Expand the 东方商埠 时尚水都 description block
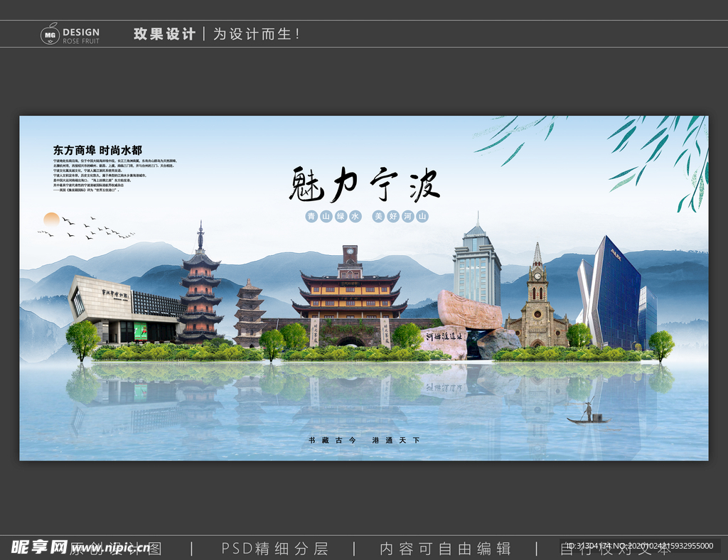The height and width of the screenshot is (560, 728). pos(96,171)
